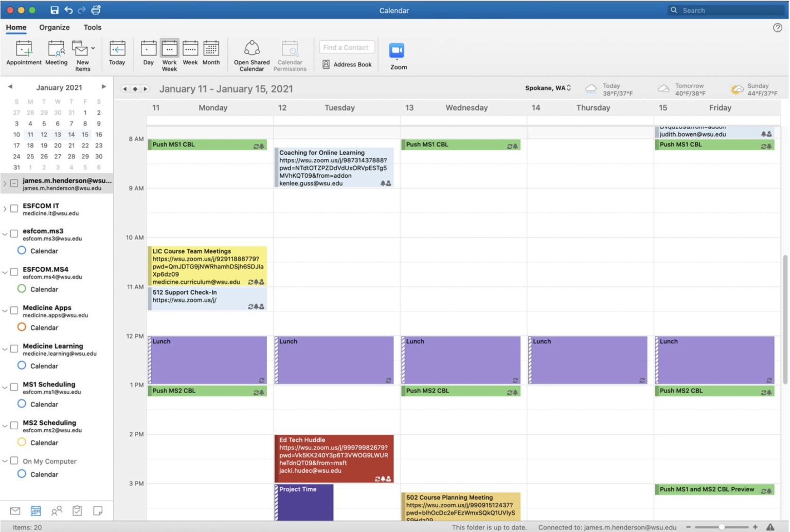The image size is (790, 532).
Task: Expand the ESFCOM IT account tree
Action: (5, 209)
